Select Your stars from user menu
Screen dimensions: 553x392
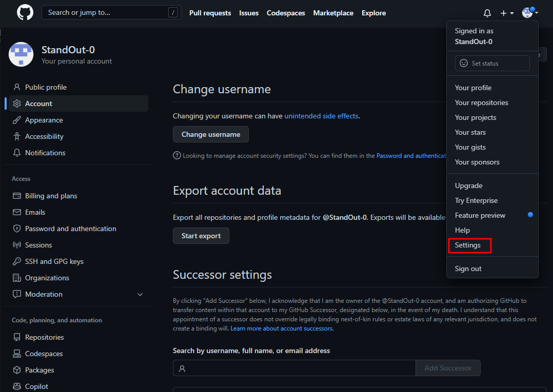(x=492, y=132)
